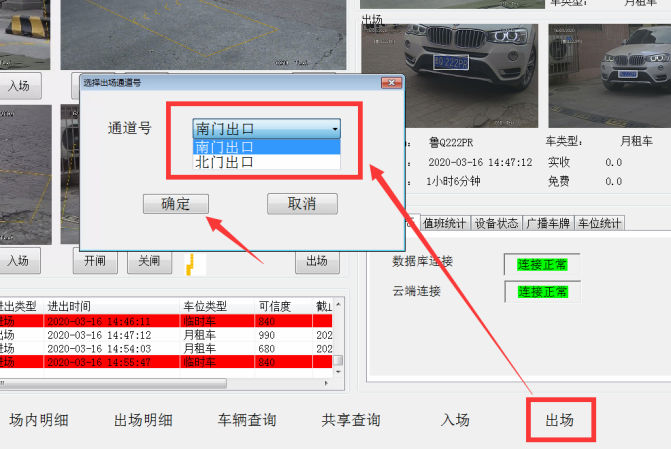
Task: Click the record table's vertical scrollbar down arrow
Action: point(338,372)
